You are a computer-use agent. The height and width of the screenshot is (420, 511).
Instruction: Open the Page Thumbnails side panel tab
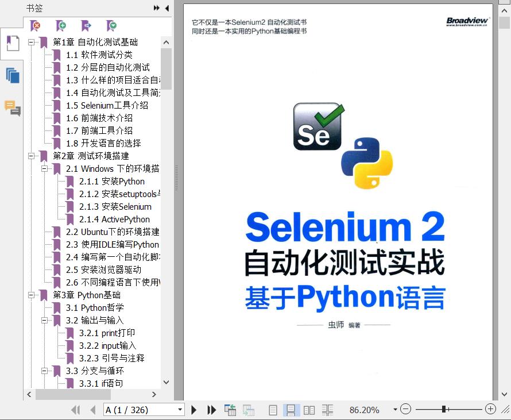[x=13, y=75]
